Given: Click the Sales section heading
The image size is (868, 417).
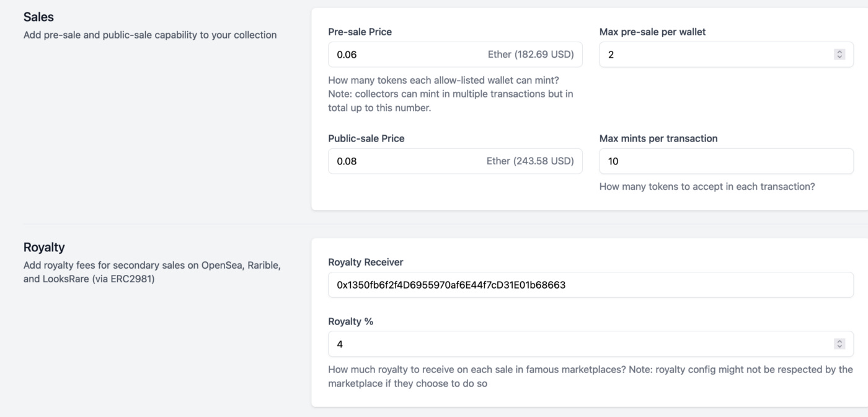Looking at the screenshot, I should pos(38,17).
